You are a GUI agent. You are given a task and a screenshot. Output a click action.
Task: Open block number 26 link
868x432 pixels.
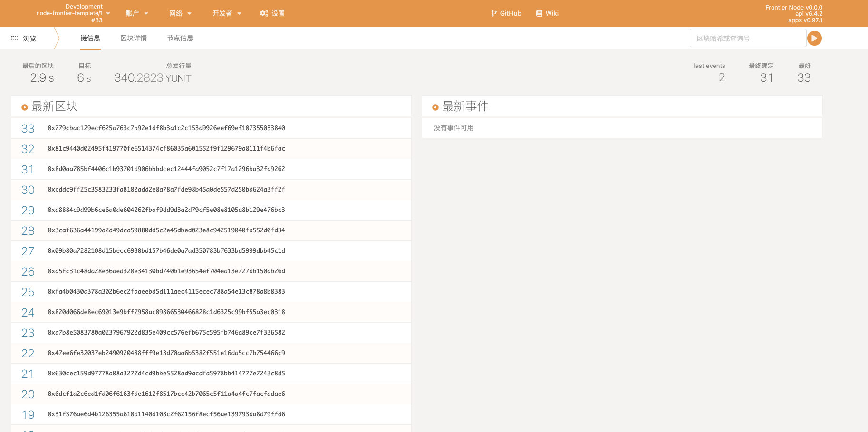pyautogui.click(x=28, y=271)
